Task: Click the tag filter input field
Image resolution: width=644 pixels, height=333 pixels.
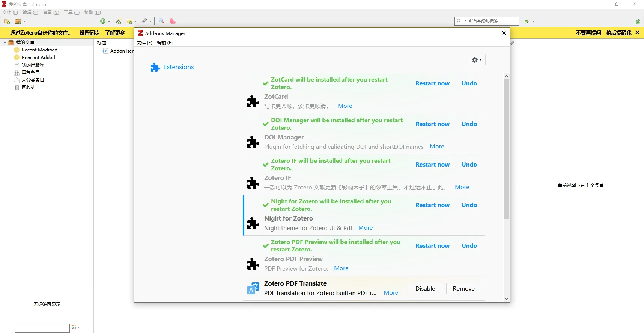Action: point(42,328)
